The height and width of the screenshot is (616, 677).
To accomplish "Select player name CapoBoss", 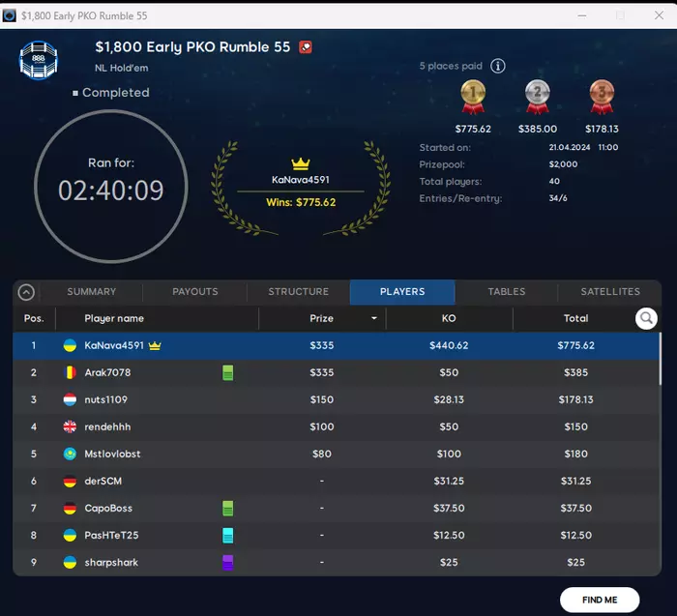I will pos(108,508).
